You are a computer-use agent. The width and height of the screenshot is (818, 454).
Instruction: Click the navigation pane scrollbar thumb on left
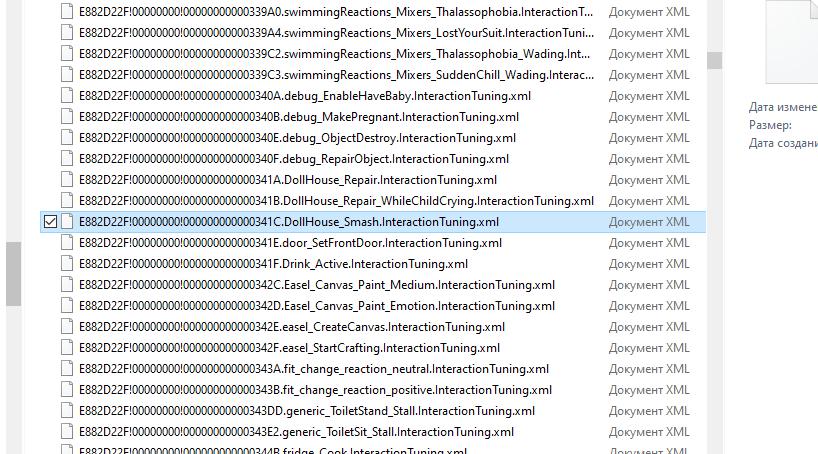coord(13,274)
